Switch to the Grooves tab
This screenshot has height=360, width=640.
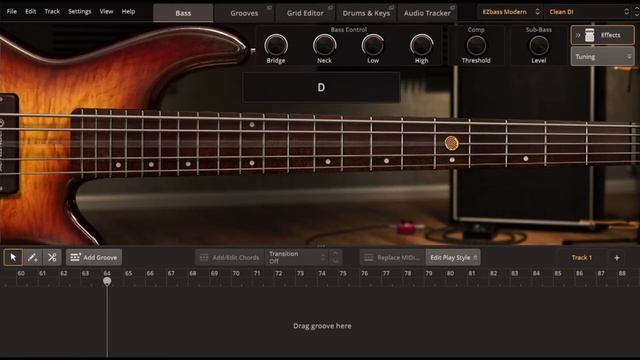[x=244, y=13]
